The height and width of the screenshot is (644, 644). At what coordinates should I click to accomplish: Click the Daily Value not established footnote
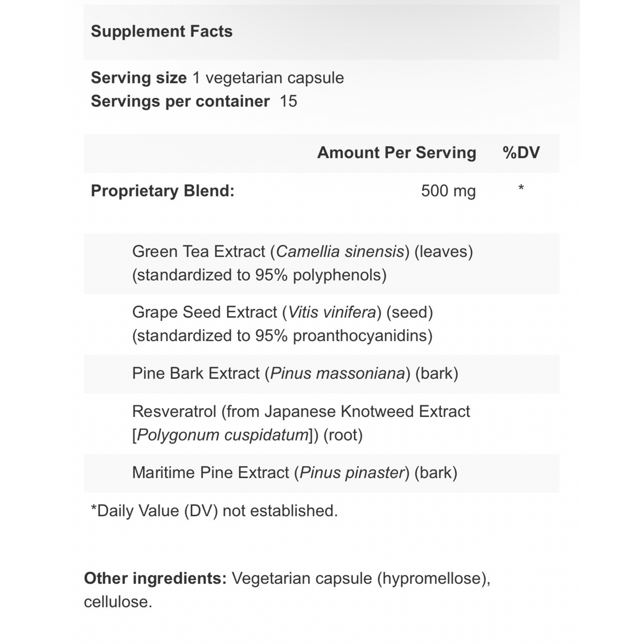214,511
